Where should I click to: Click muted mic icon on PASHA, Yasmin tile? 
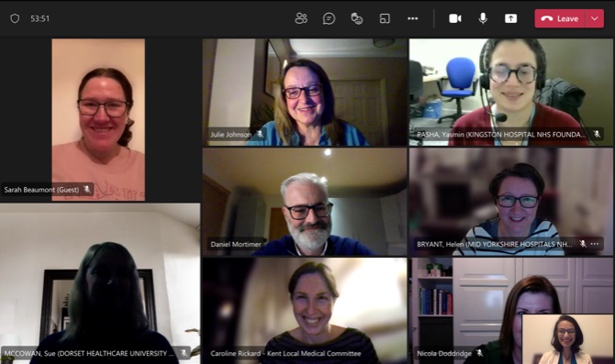tap(597, 135)
